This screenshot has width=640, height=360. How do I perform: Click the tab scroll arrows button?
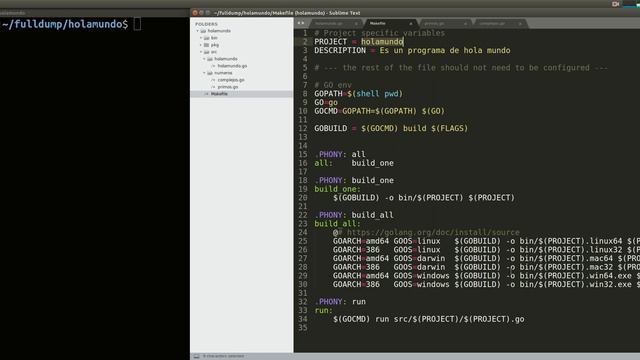301,23
